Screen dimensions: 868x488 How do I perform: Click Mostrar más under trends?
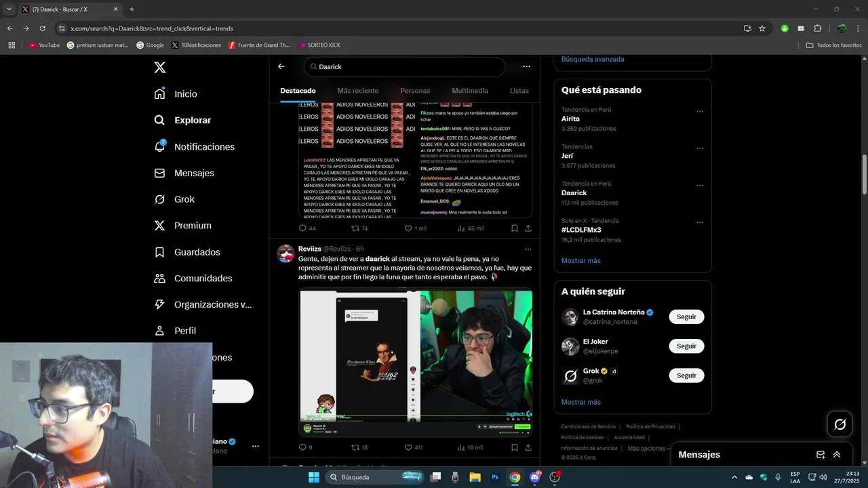point(580,261)
